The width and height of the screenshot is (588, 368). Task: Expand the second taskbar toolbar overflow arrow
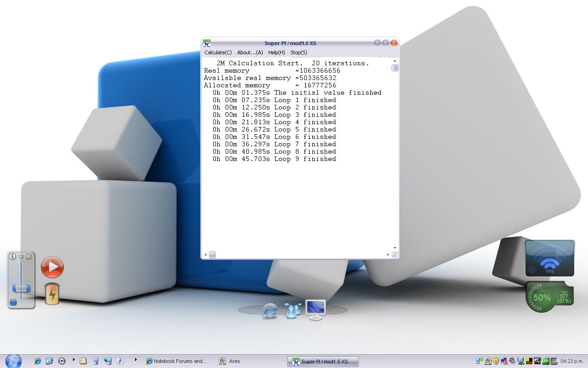pos(136,360)
